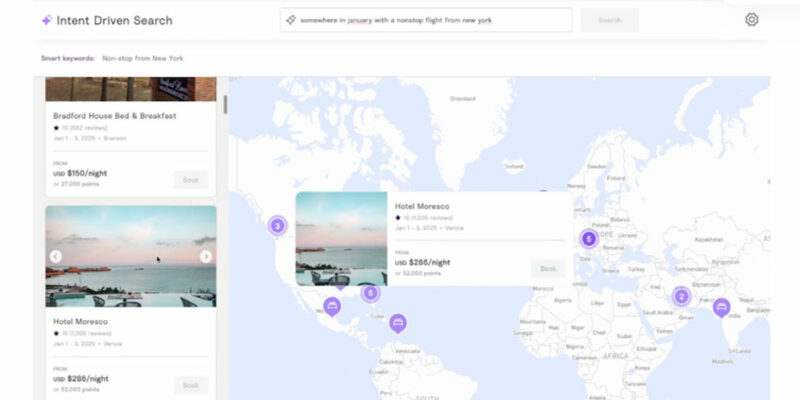Click the Greenland label on the map
The width and height of the screenshot is (800, 400).
pyautogui.click(x=462, y=98)
